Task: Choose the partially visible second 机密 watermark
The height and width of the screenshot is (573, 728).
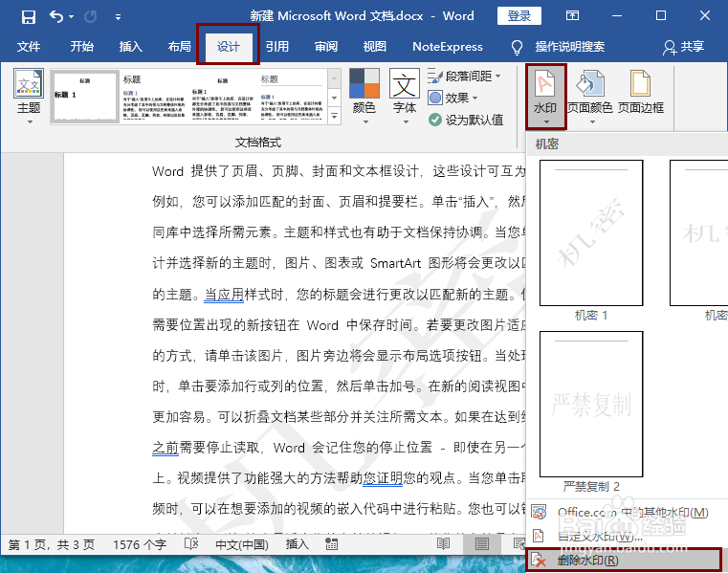Action: (698, 233)
